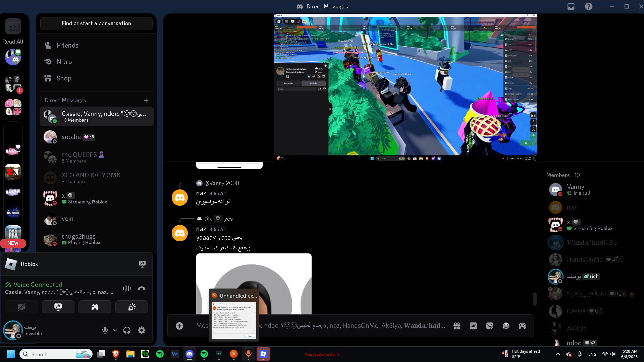Open apps launcher gamepad icon in message bar
Viewport: 644px width, 362px height.
click(522, 326)
